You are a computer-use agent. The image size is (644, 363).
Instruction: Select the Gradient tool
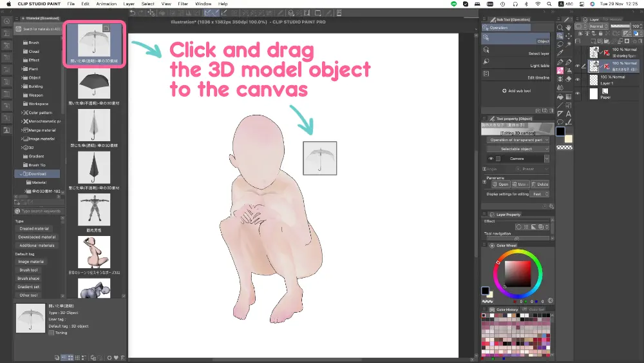point(569,97)
